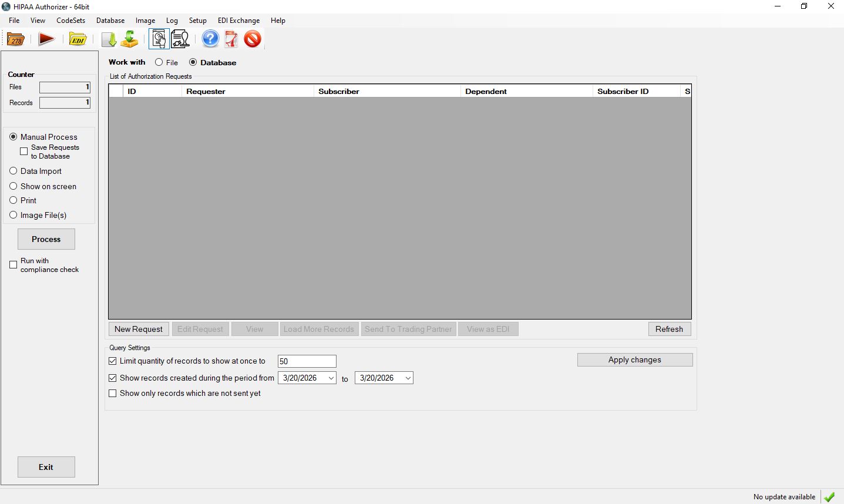Open the Database menu
The image size is (844, 504).
(x=110, y=21)
